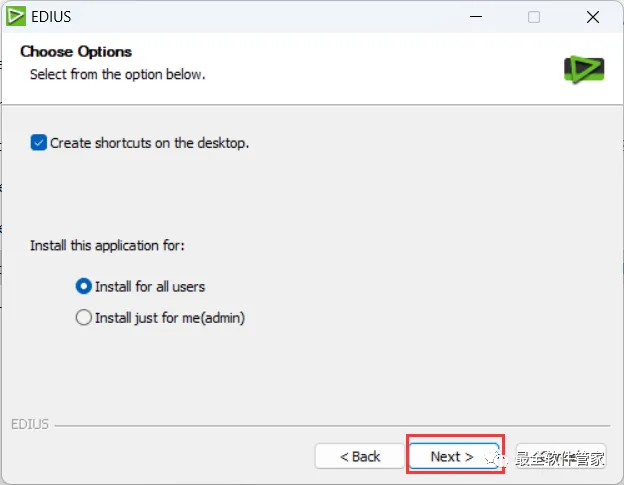Click the 'Create shortcuts on the desktop.' label text

pos(149,143)
